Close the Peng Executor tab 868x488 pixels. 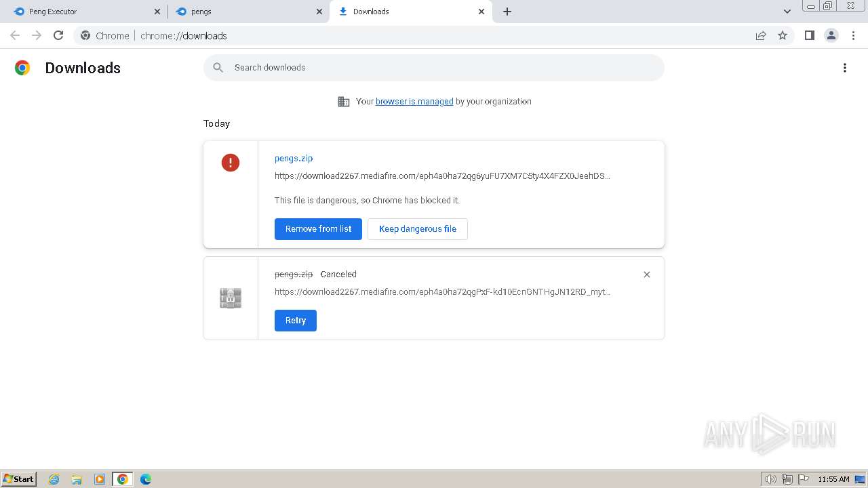click(157, 12)
